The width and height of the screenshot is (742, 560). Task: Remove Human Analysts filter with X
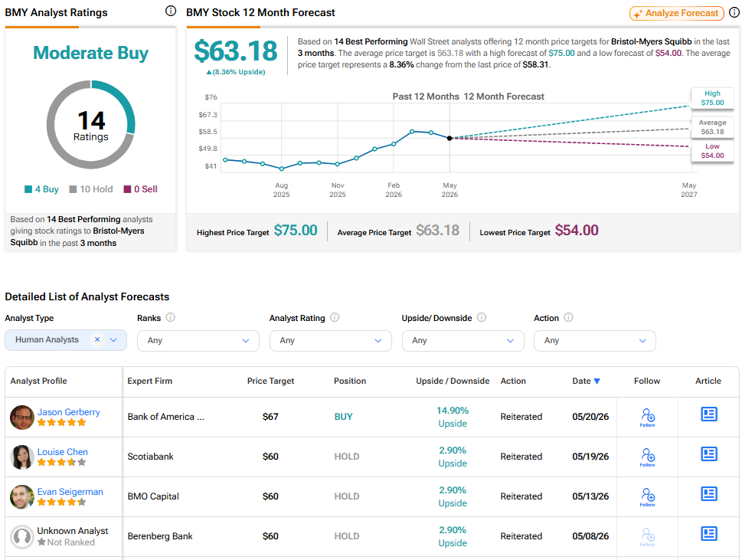click(x=97, y=339)
